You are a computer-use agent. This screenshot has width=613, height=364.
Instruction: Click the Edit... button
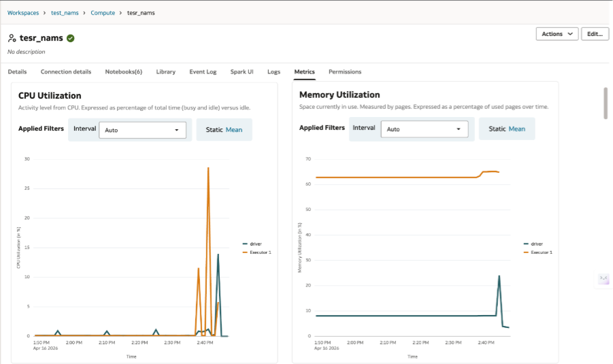tap(595, 34)
